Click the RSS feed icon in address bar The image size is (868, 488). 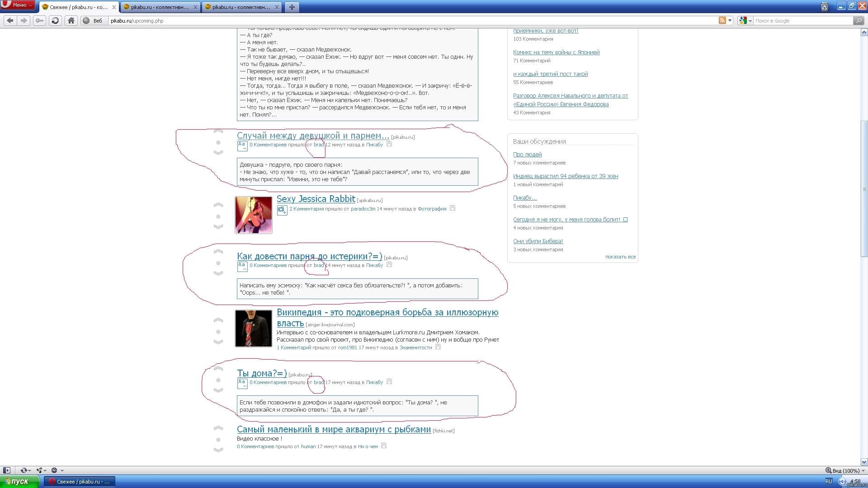[722, 20]
